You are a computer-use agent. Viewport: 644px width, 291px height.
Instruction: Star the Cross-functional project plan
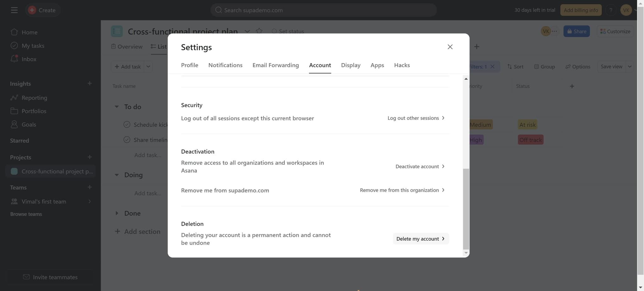259,31
